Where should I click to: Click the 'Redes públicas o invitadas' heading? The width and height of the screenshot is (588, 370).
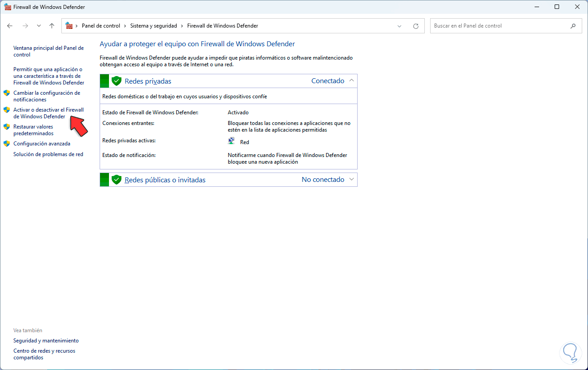tap(165, 180)
